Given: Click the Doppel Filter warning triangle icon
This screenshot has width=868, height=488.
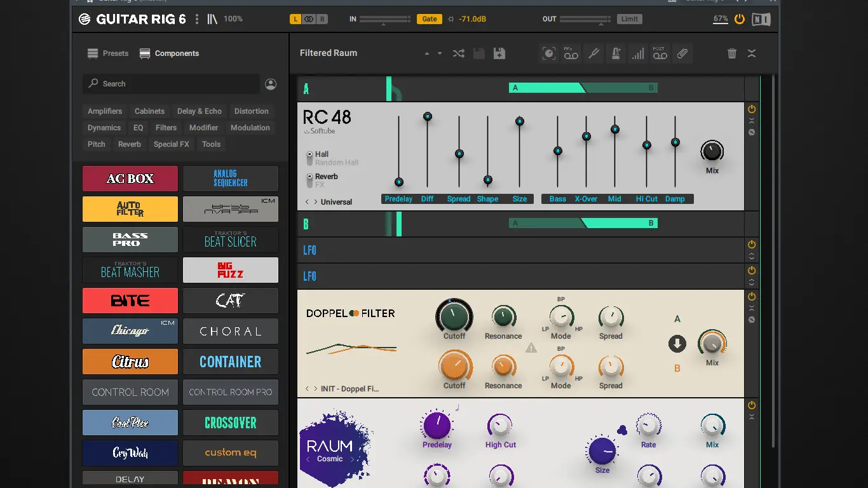Looking at the screenshot, I should coord(531,348).
